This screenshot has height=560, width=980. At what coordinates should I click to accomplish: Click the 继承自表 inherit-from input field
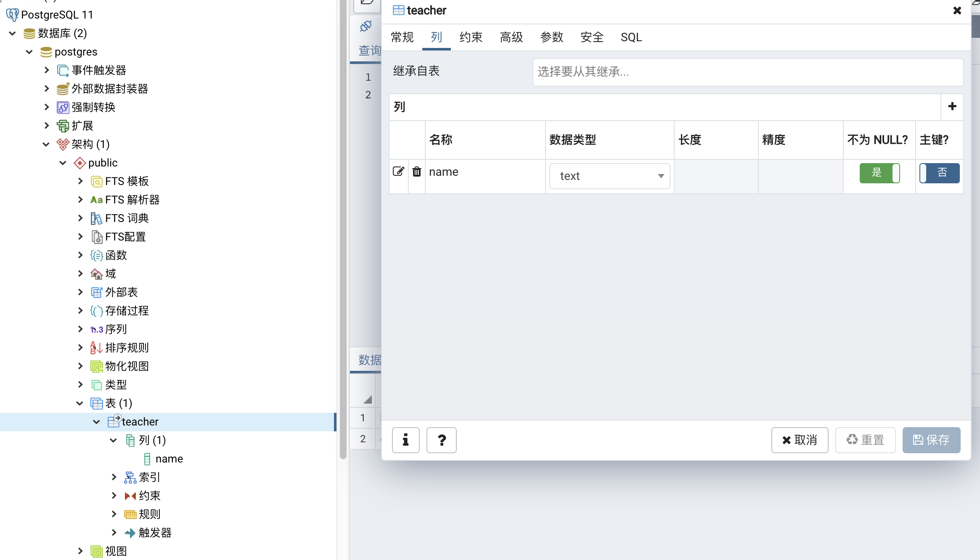point(747,72)
